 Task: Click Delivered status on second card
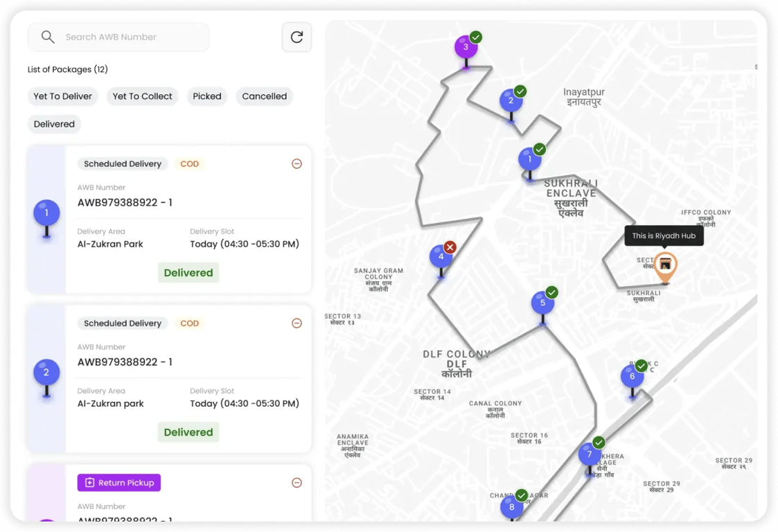[x=188, y=432]
